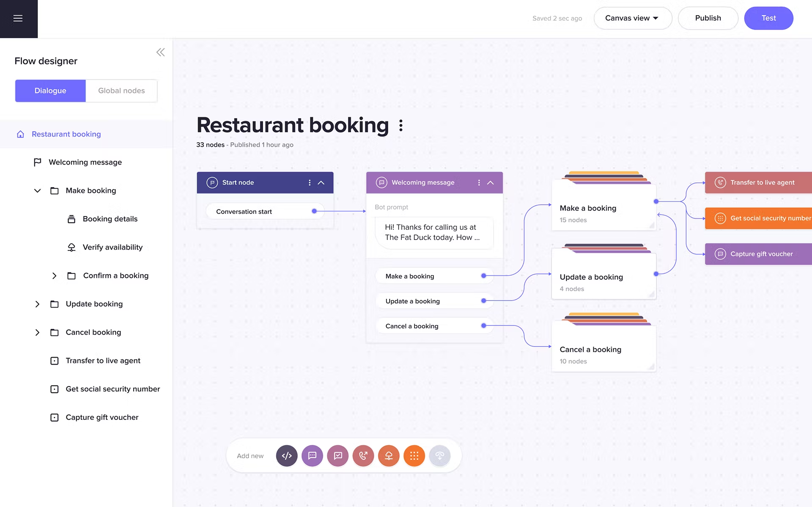Click the purple chat message node icon
812x507 pixels.
(x=312, y=456)
